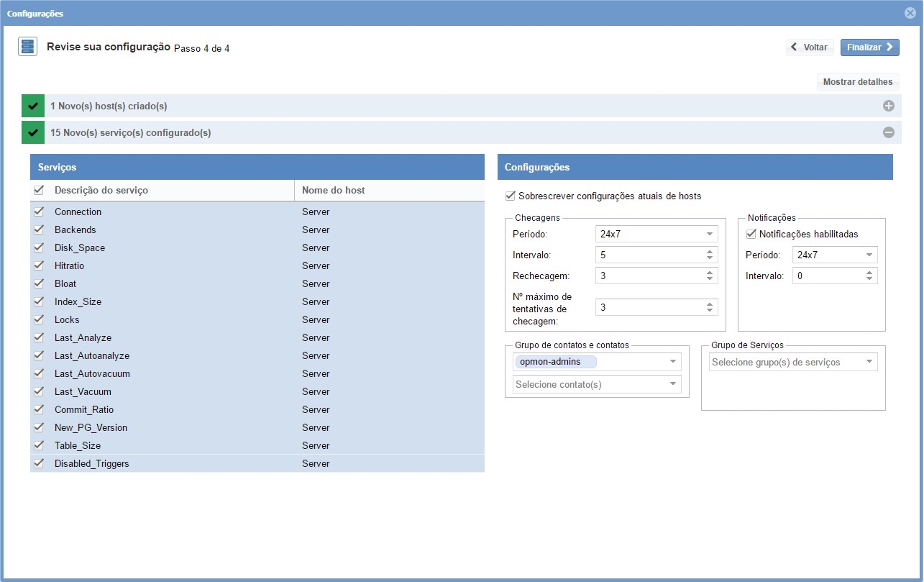Close the Configurações dialog window

910,13
